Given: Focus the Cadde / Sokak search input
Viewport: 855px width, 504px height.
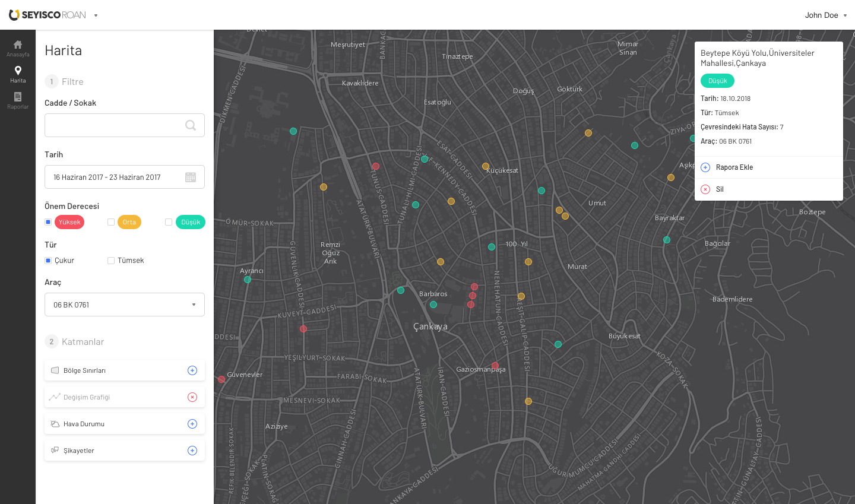Looking at the screenshot, I should pos(125,125).
